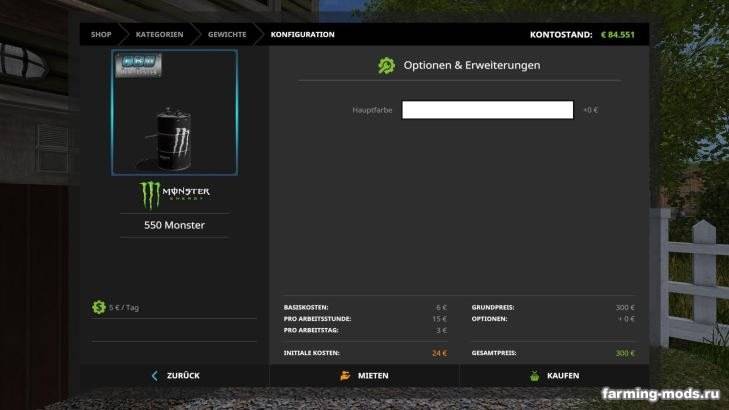729x410 pixels.
Task: Select the KONFIGURATION breadcrumb
Action: coord(303,34)
